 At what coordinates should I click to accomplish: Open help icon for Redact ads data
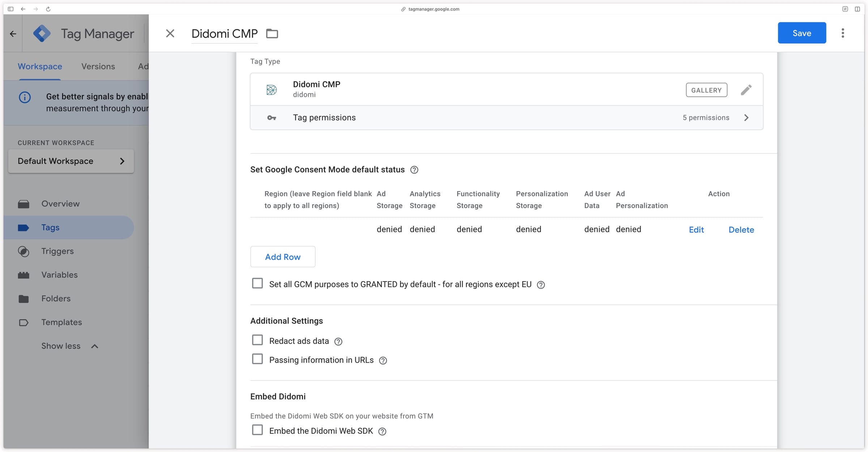[338, 341]
